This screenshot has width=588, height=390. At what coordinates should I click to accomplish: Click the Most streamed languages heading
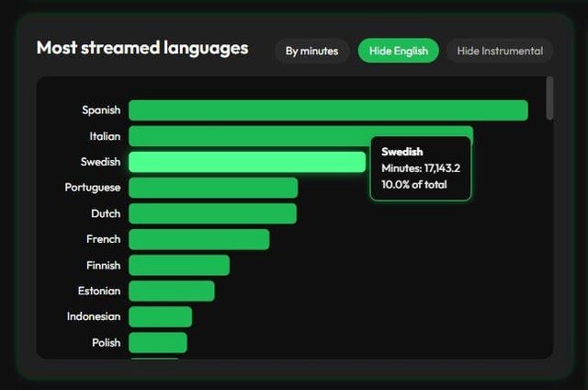click(x=141, y=48)
